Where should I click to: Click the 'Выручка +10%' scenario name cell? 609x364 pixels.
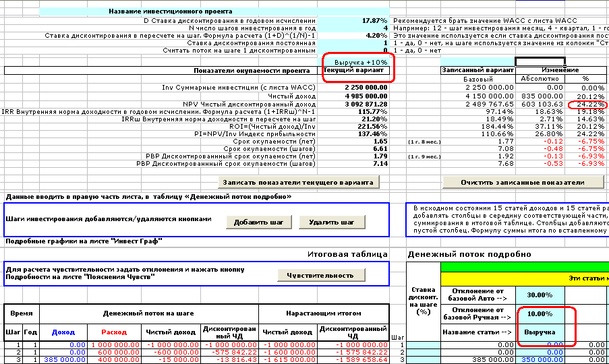point(355,62)
